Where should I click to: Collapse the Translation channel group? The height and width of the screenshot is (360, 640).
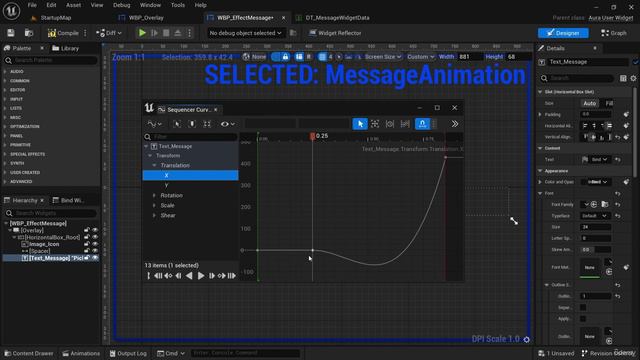tap(154, 165)
